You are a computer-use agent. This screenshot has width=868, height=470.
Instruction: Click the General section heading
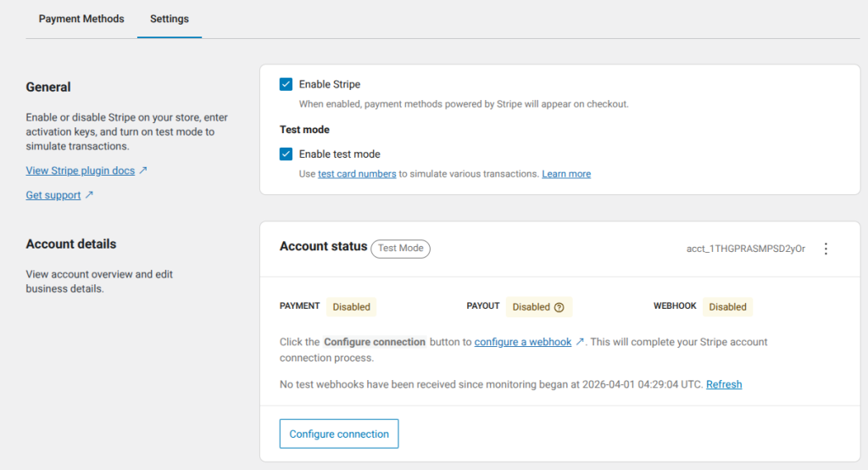click(48, 87)
